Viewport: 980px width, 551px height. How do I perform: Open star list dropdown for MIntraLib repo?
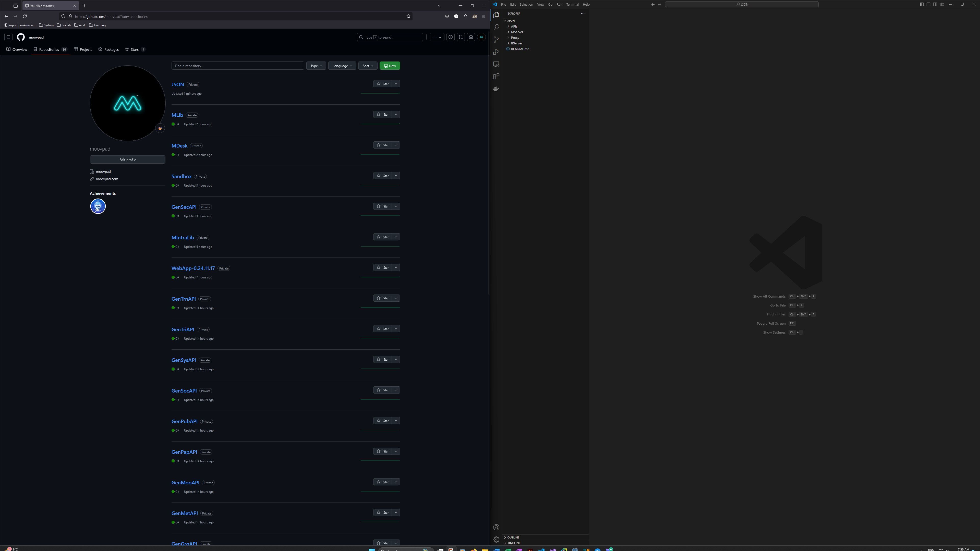pyautogui.click(x=396, y=237)
